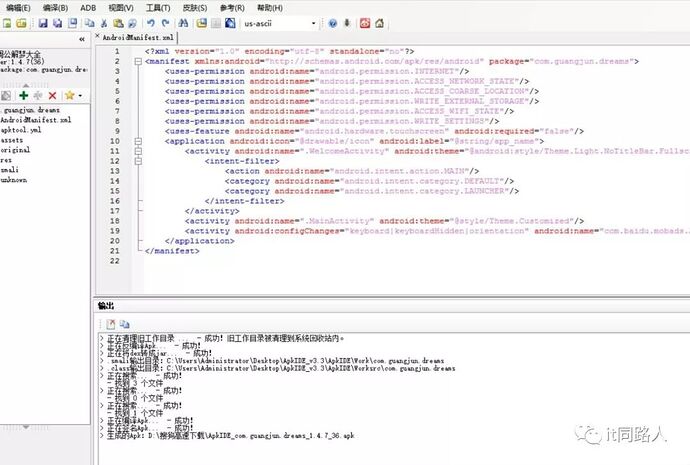This screenshot has height=465, width=690.
Task: Collapse the left panel with double-chevron
Action: (80, 39)
